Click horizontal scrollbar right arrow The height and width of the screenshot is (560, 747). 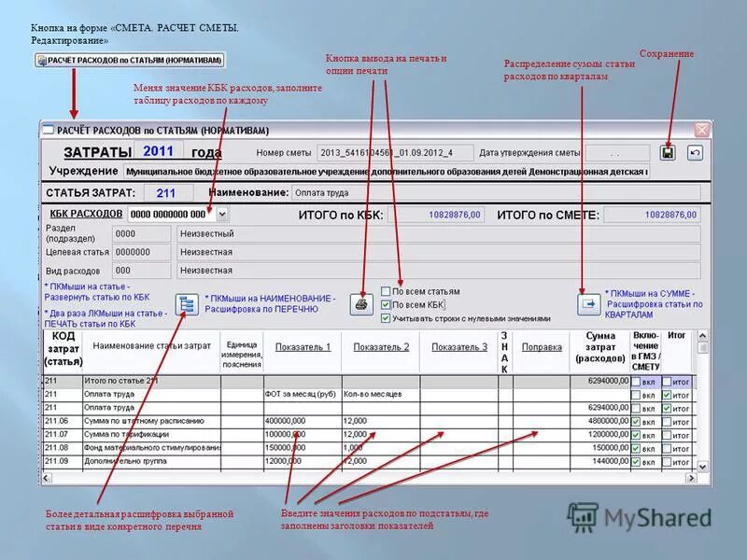pos(691,478)
